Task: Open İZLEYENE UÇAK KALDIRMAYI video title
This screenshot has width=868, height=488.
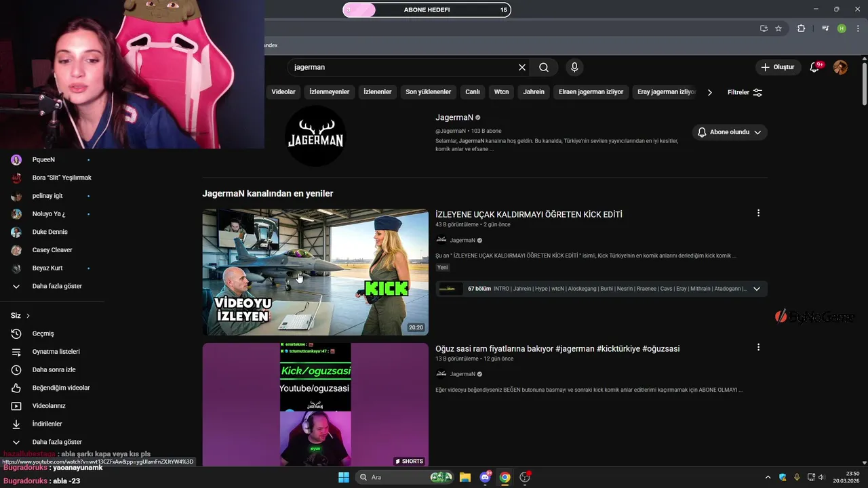Action: click(x=529, y=214)
